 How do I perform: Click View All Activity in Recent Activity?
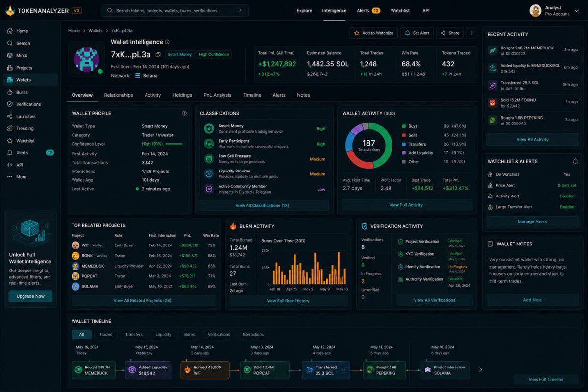pos(533,140)
